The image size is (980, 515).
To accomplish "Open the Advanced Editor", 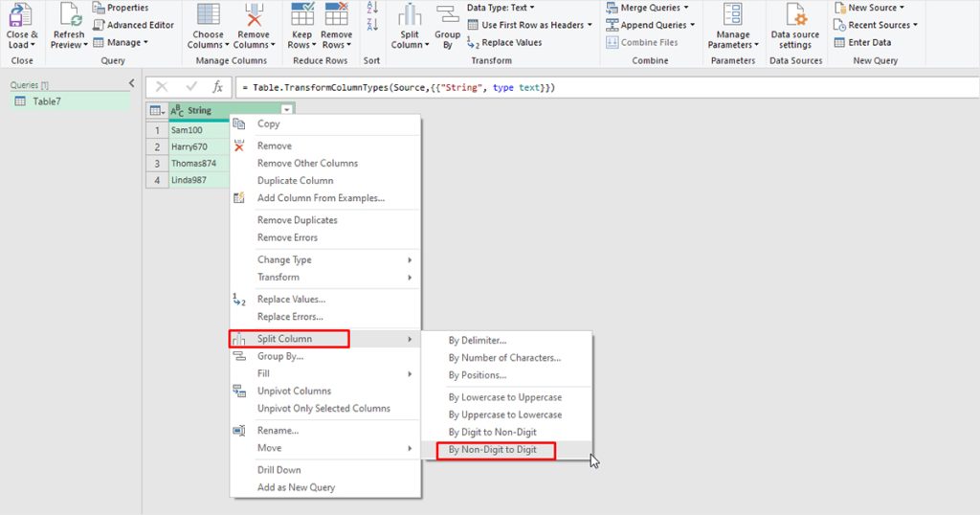I will point(133,25).
